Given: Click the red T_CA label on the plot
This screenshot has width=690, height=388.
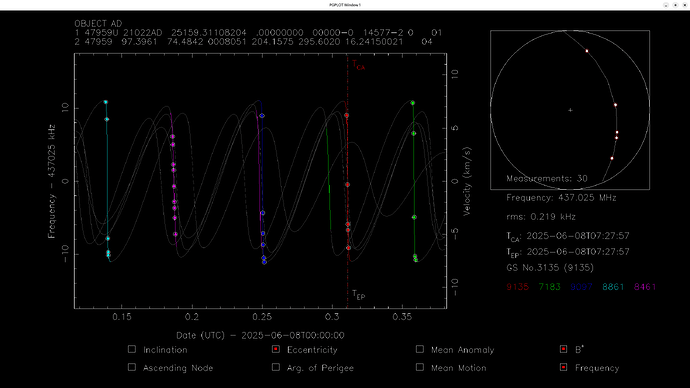Looking at the screenshot, I should point(358,65).
